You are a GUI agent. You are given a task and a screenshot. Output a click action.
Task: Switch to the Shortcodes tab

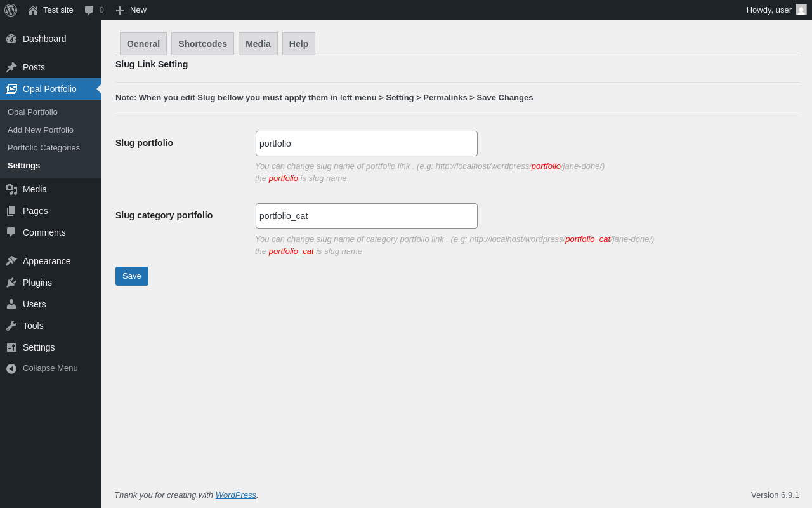202,44
